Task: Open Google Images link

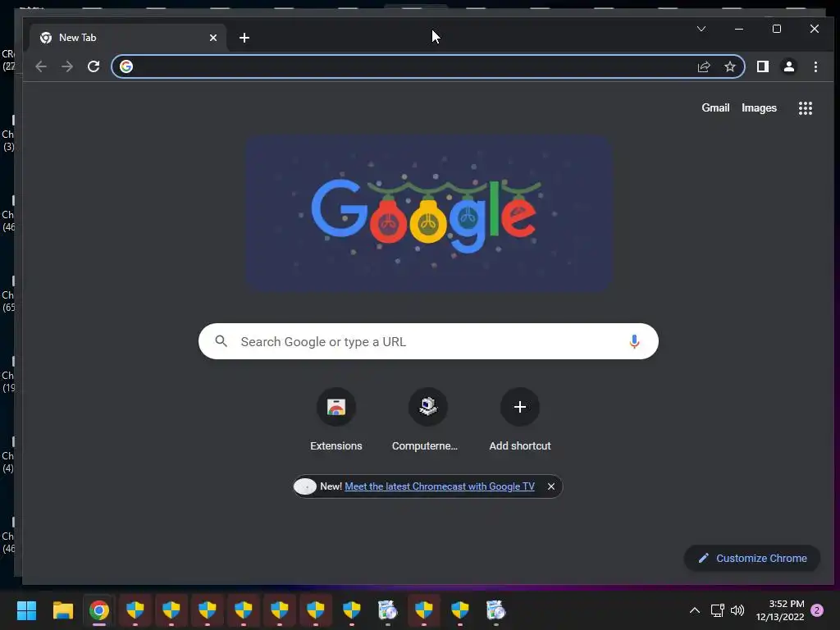Action: 759,107
